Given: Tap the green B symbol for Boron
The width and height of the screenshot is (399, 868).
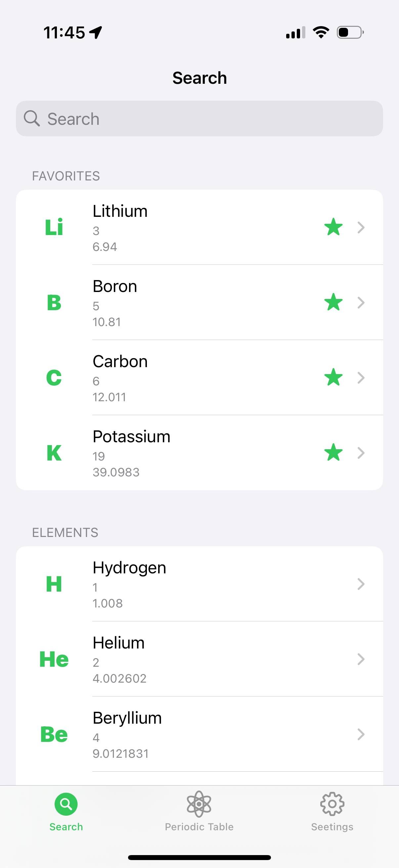Looking at the screenshot, I should point(54,302).
